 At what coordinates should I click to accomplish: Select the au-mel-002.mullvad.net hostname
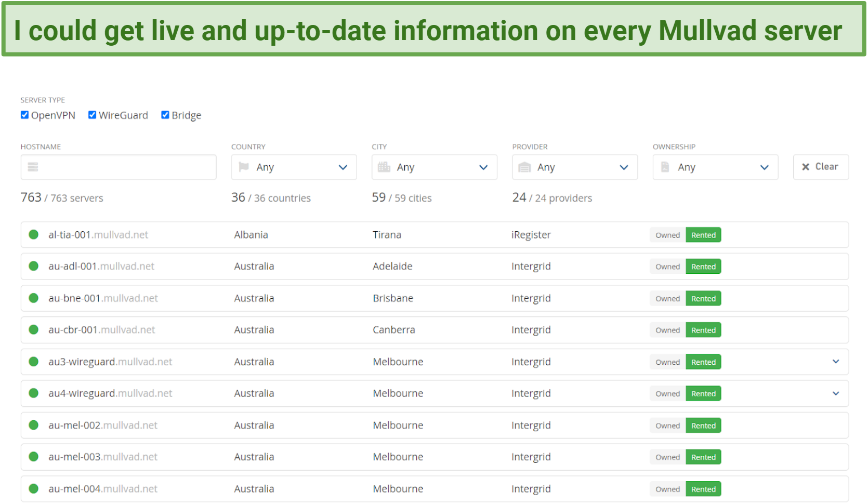point(103,426)
